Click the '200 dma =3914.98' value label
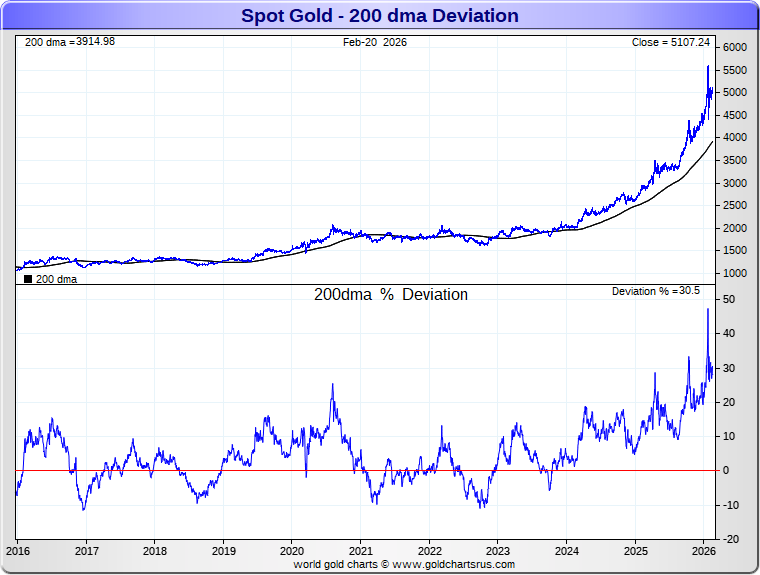Image resolution: width=760 pixels, height=575 pixels. point(70,42)
